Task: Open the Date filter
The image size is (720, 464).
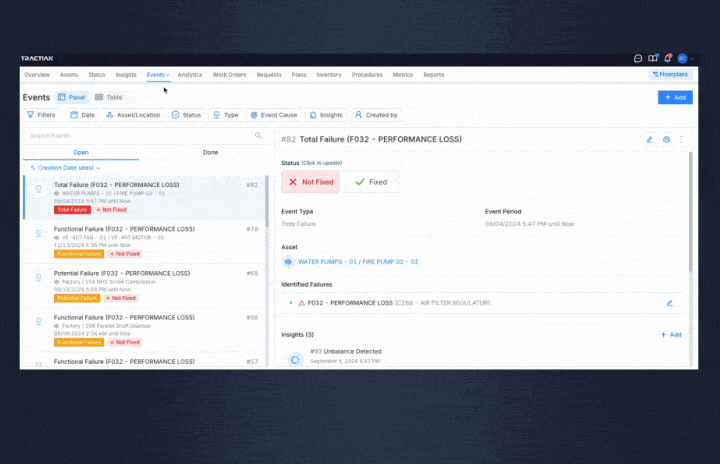Action: (83, 115)
